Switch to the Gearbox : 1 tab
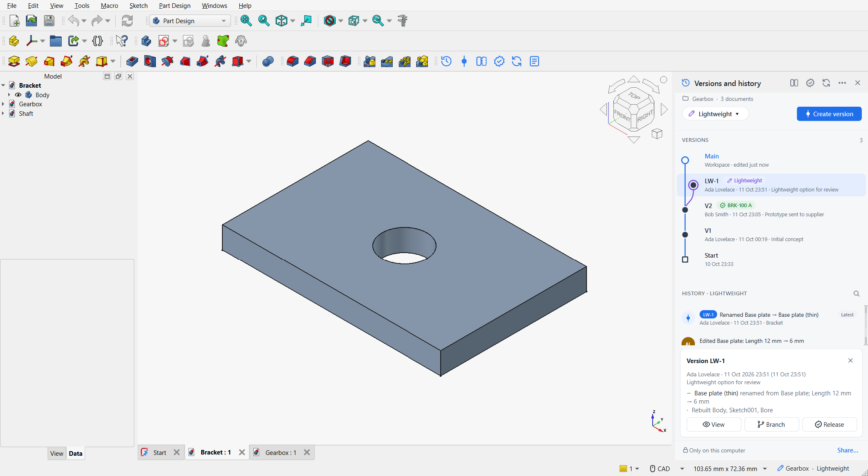The width and height of the screenshot is (868, 476). 281,452
